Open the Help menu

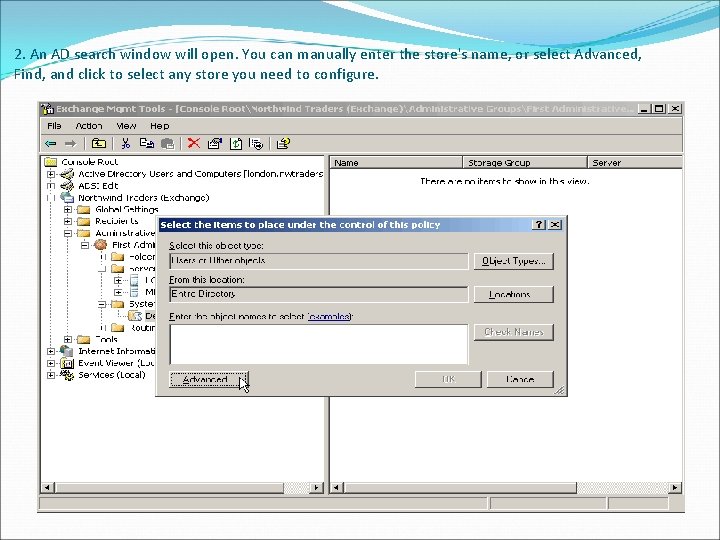pos(159,125)
